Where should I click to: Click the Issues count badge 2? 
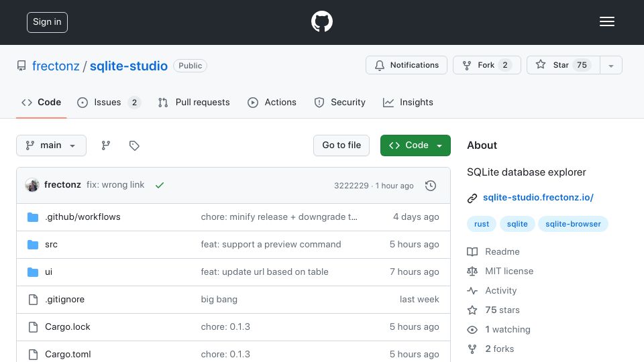[134, 102]
